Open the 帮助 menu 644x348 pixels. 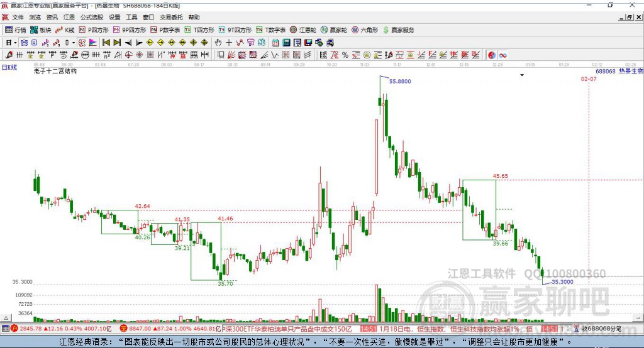[x=194, y=17]
